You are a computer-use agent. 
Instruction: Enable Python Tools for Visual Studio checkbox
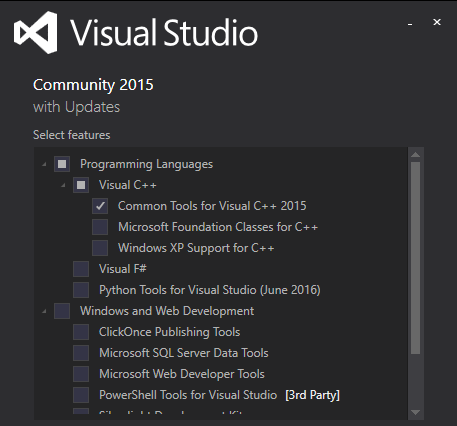point(81,290)
